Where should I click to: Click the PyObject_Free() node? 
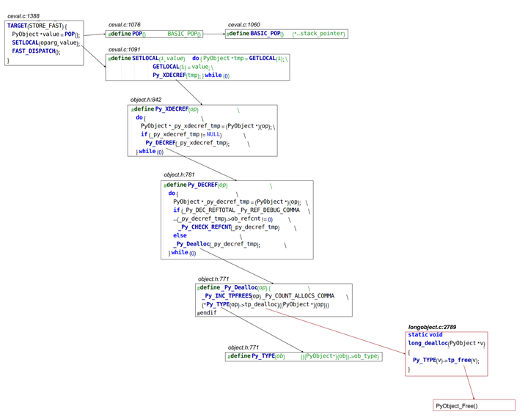tap(474, 405)
